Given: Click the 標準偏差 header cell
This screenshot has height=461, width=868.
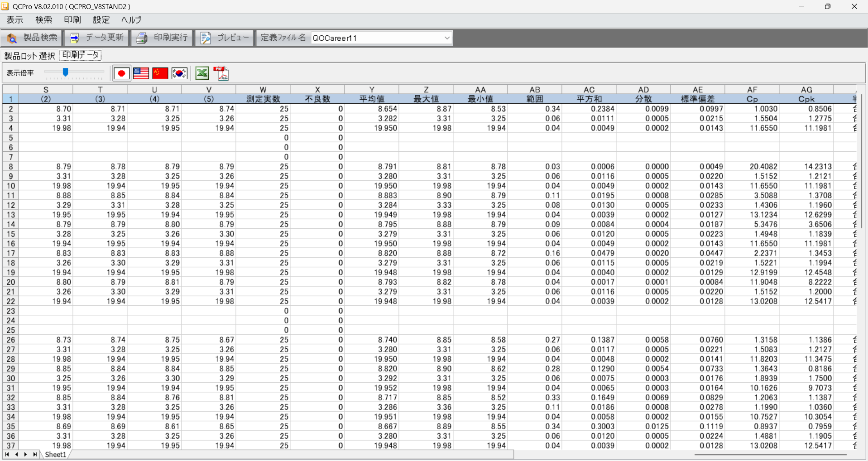Looking at the screenshot, I should click(x=698, y=99).
